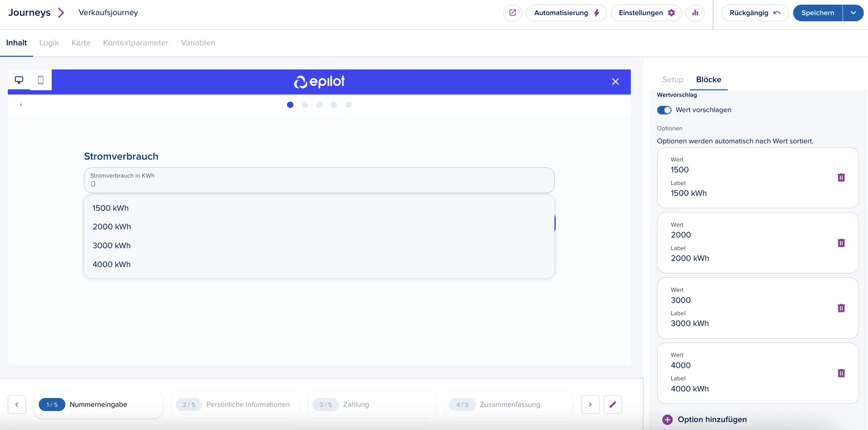
Task: Choose 3000 kWh suggestion in preview
Action: click(x=319, y=245)
